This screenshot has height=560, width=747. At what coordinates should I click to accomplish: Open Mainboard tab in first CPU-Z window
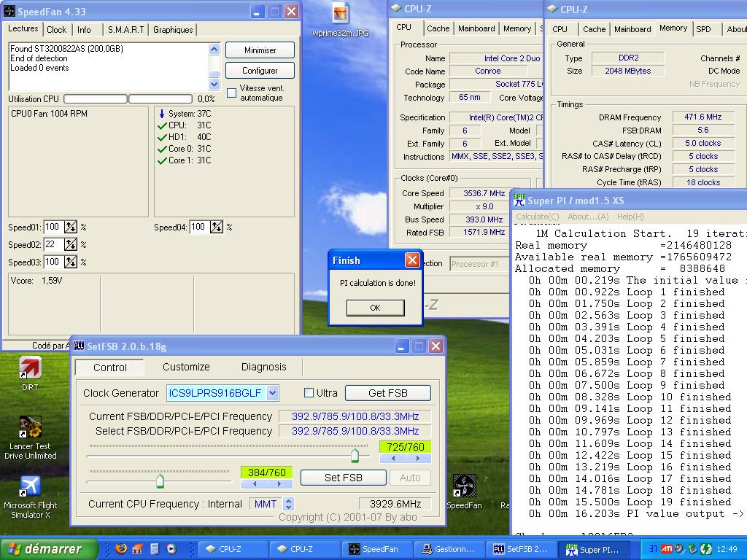click(x=476, y=28)
